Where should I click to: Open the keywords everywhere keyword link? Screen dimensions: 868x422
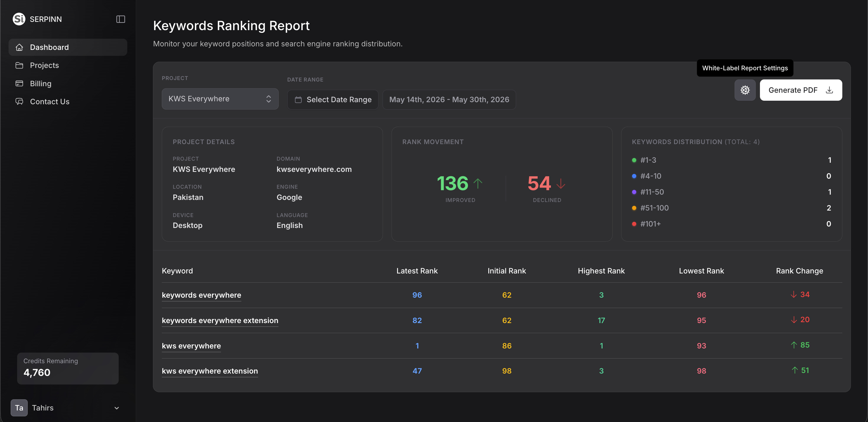point(201,295)
